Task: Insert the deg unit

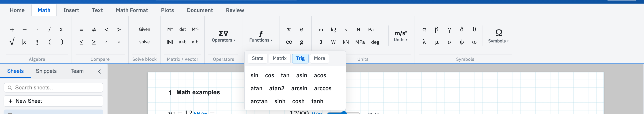Action: (x=375, y=42)
